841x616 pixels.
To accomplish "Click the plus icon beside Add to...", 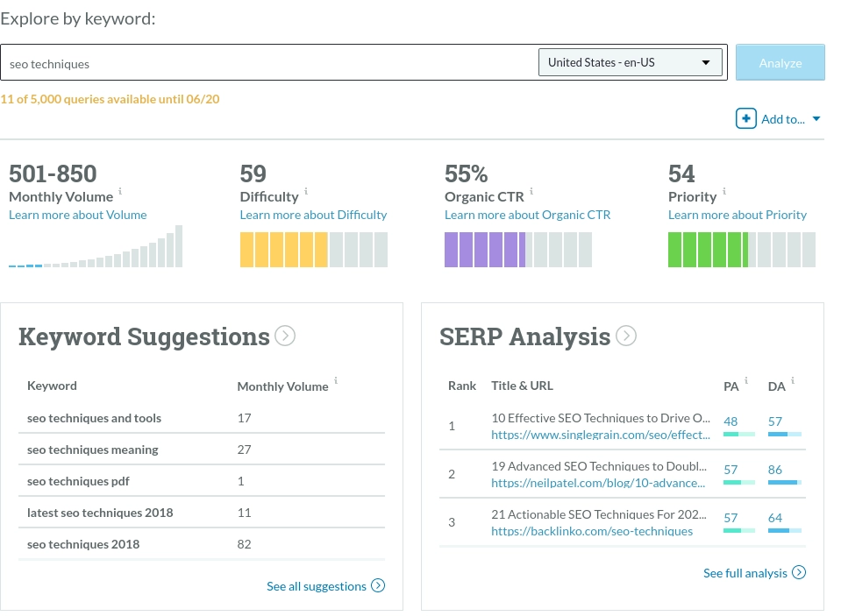I will 745,118.
